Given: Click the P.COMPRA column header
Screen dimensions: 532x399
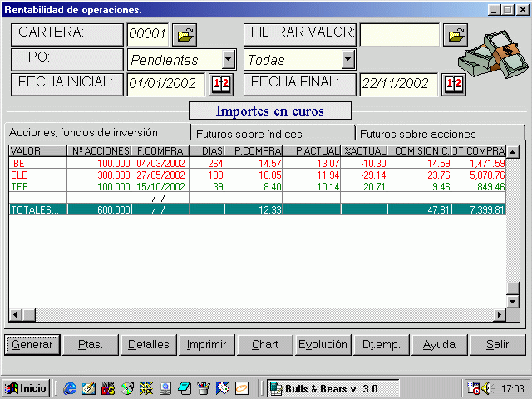Looking at the screenshot, I should pyautogui.click(x=254, y=151).
